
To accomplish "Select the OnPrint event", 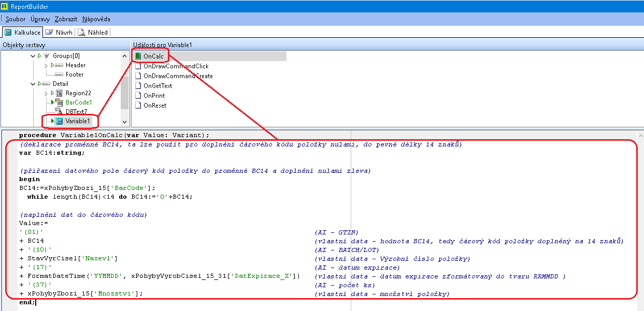I will click(x=154, y=96).
